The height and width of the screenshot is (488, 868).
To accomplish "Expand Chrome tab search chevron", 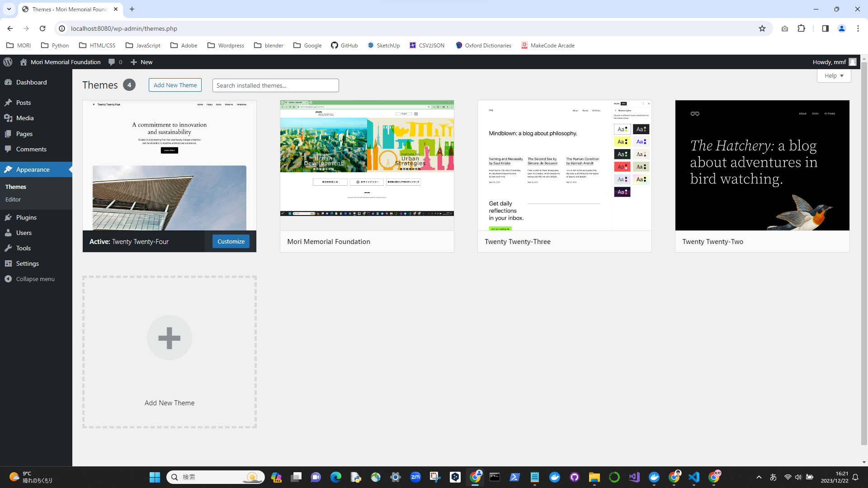I will (x=9, y=9).
